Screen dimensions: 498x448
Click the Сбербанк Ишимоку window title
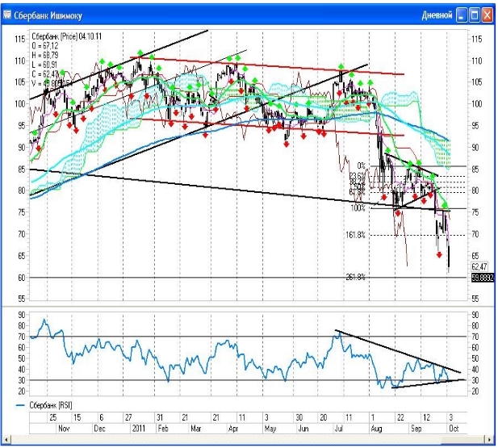[x=50, y=15]
